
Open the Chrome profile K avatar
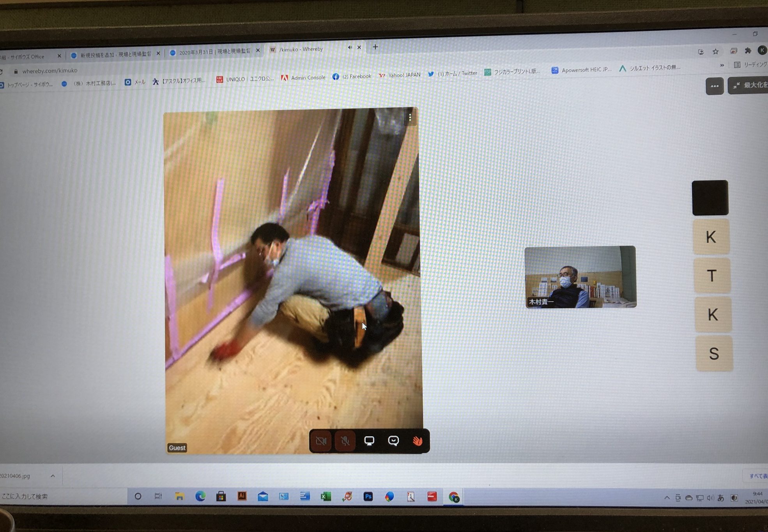[762, 50]
